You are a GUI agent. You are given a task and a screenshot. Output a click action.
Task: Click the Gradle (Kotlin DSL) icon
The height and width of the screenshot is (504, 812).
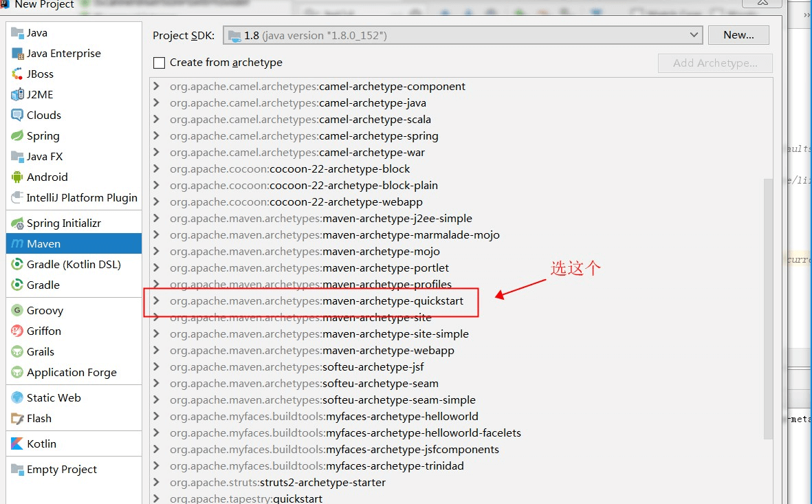[17, 265]
